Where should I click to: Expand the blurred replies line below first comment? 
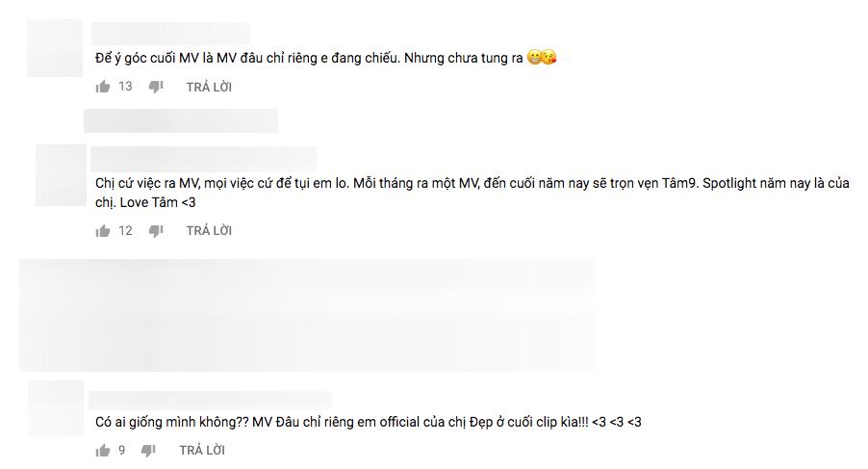point(181,120)
